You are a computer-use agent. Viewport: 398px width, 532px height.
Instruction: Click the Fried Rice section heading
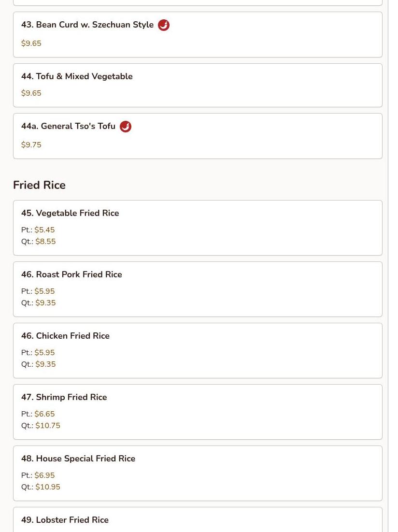point(39,185)
